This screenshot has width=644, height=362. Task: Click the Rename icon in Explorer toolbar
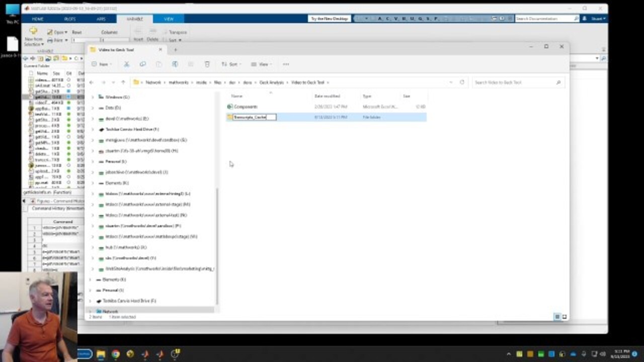click(x=175, y=64)
